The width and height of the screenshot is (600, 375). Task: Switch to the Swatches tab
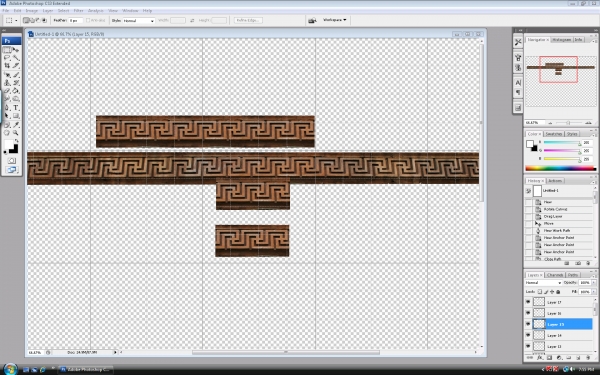(x=554, y=134)
